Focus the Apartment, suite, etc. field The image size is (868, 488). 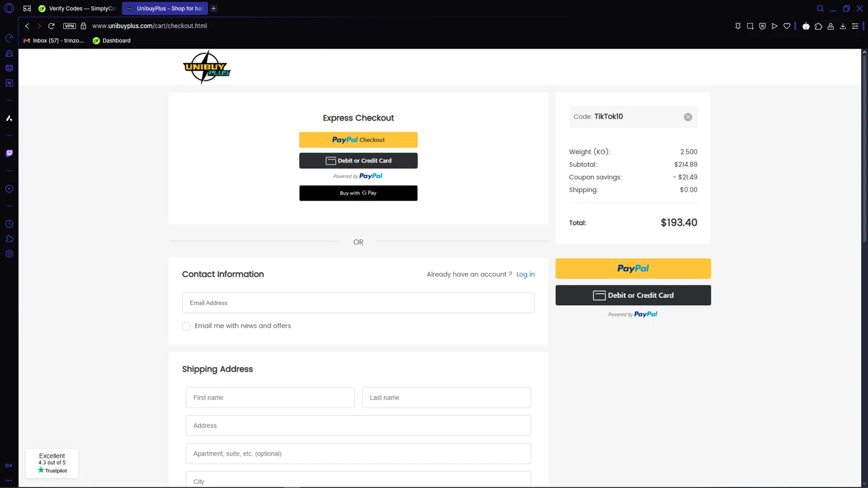coord(358,454)
